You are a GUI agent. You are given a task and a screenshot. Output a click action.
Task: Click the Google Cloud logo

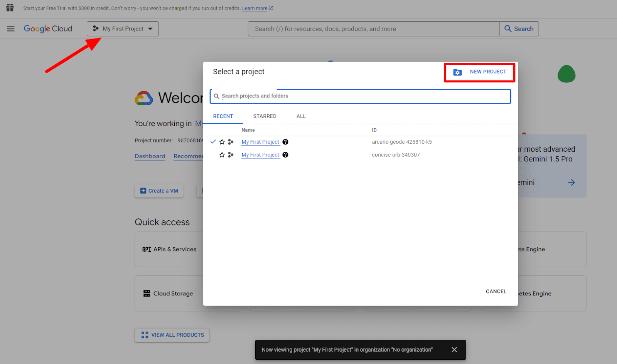coord(48,29)
